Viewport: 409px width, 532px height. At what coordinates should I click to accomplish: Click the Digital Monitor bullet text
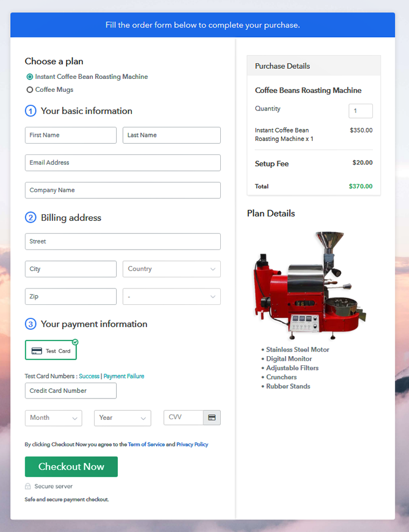[x=289, y=358]
